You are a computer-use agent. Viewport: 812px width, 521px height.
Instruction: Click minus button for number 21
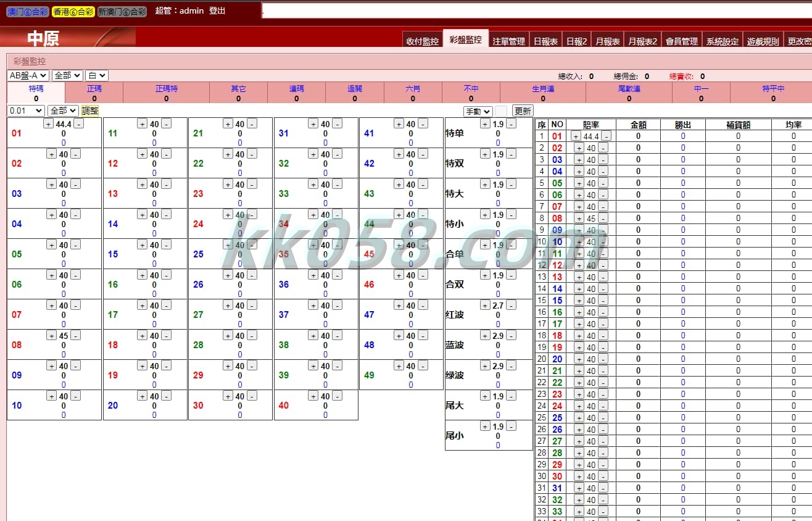pyautogui.click(x=252, y=124)
